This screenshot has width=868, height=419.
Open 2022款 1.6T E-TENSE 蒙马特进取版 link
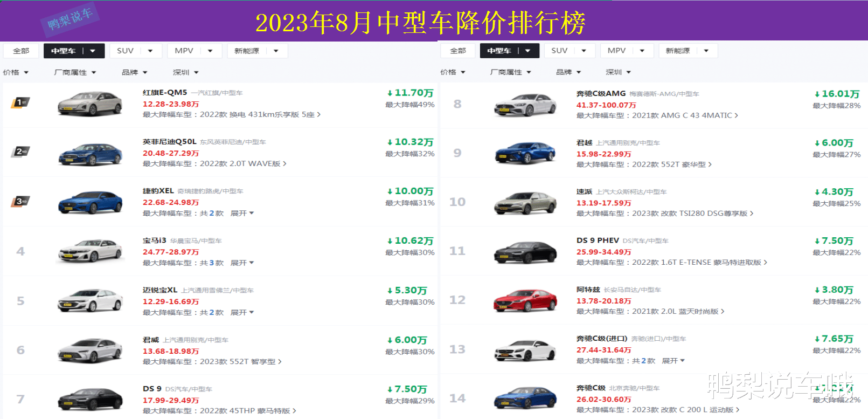[x=699, y=263]
